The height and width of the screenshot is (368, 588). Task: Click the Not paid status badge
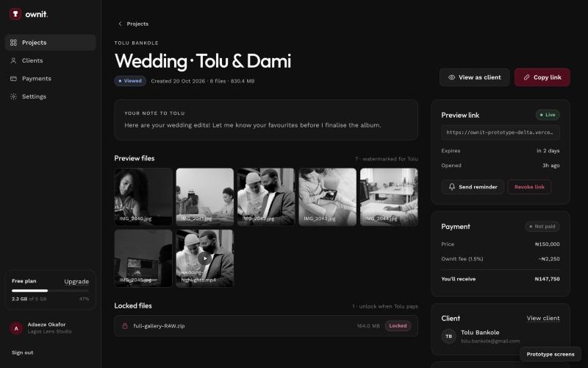(x=542, y=227)
